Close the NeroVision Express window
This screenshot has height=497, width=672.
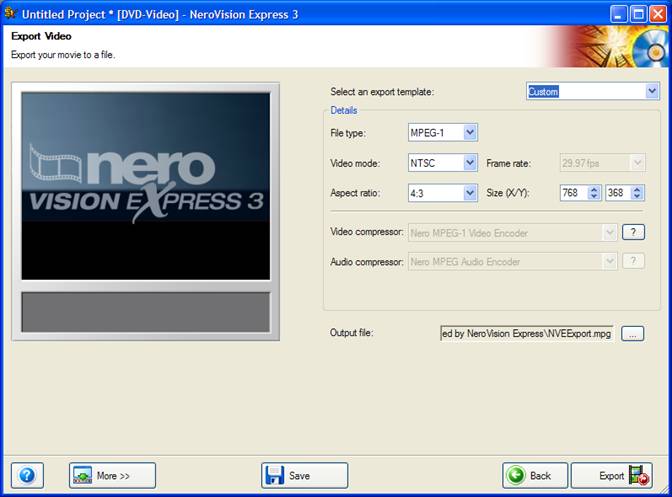[x=657, y=15]
